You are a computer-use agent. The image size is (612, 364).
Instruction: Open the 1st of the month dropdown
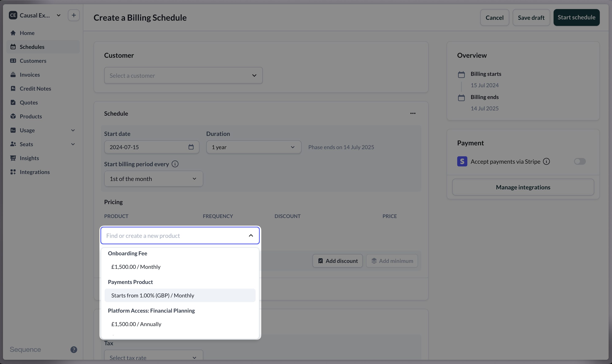[x=154, y=179]
